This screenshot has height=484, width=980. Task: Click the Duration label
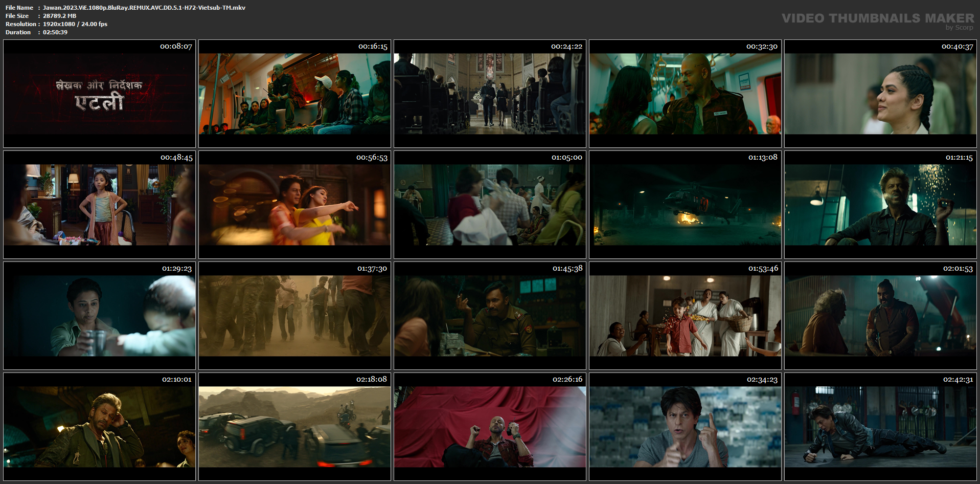[x=18, y=32]
